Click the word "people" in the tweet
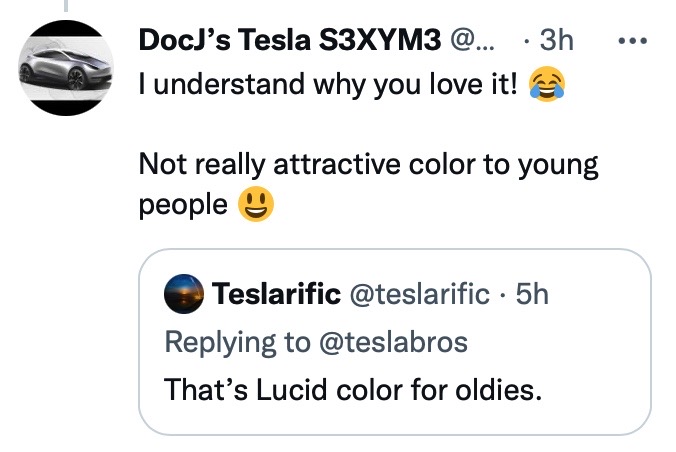 tap(183, 204)
